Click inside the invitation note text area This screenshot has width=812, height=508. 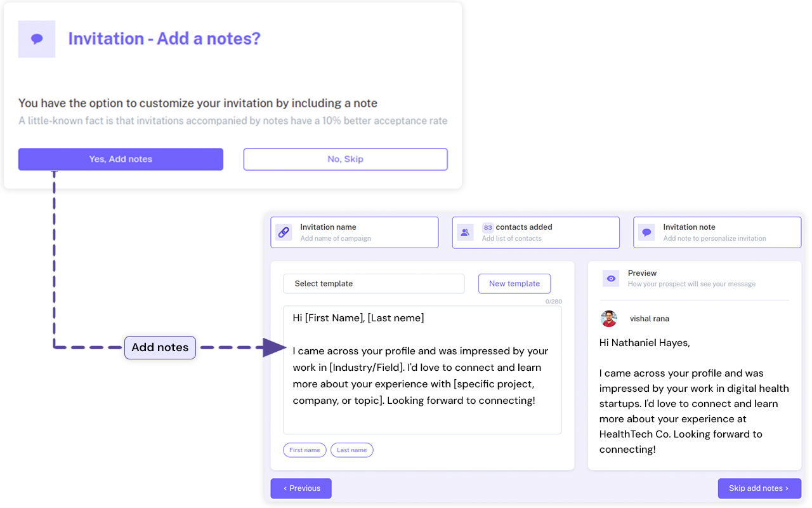pos(422,370)
